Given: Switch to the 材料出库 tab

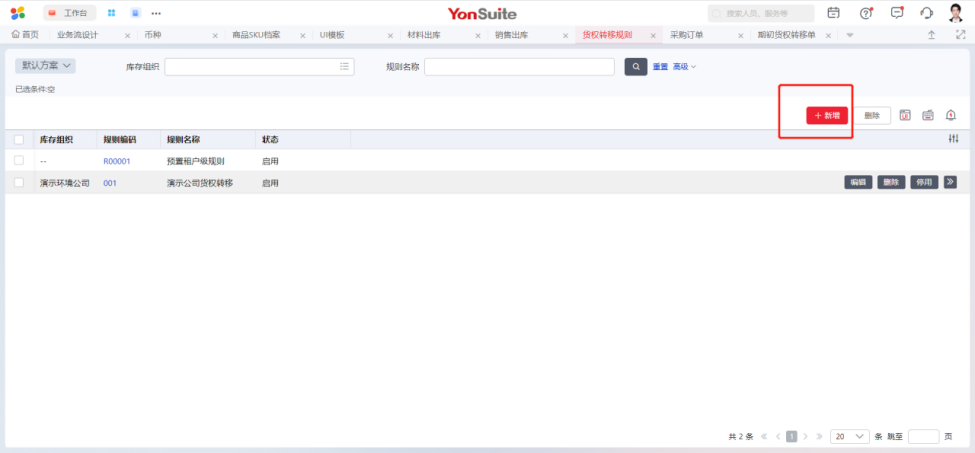Looking at the screenshot, I should 424,35.
